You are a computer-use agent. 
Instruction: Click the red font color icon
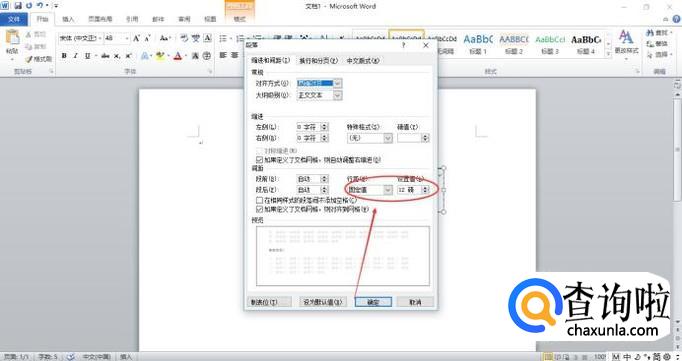pos(178,56)
